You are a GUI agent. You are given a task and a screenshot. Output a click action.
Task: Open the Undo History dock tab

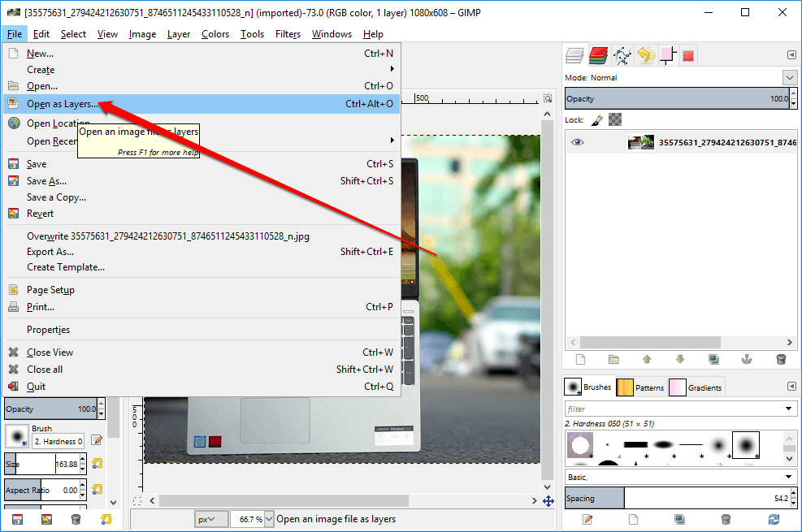tap(645, 54)
